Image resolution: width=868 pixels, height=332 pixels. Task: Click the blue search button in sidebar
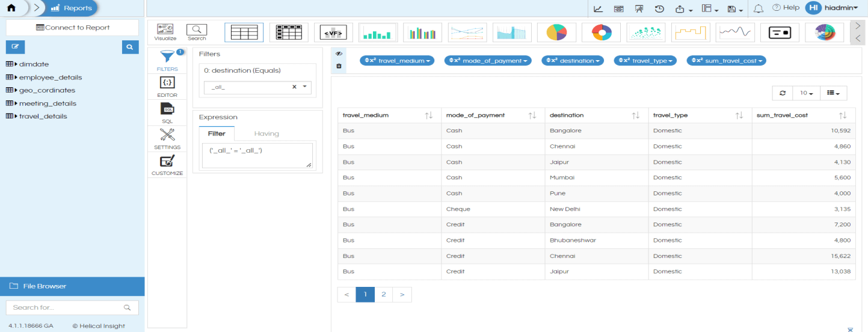pos(130,46)
